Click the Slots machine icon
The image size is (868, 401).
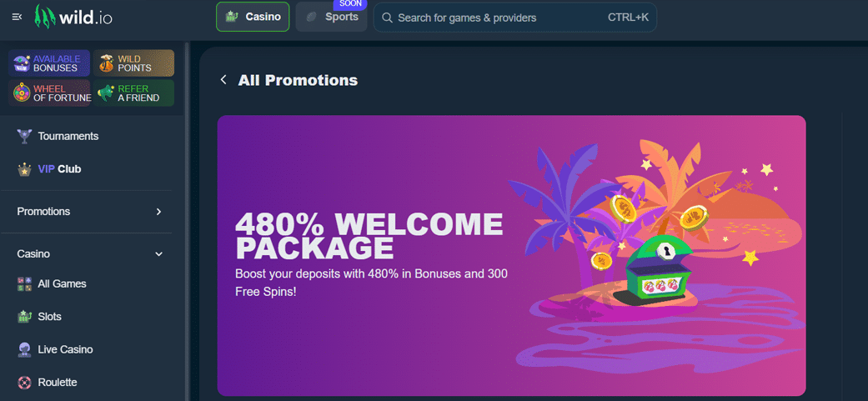coord(24,317)
